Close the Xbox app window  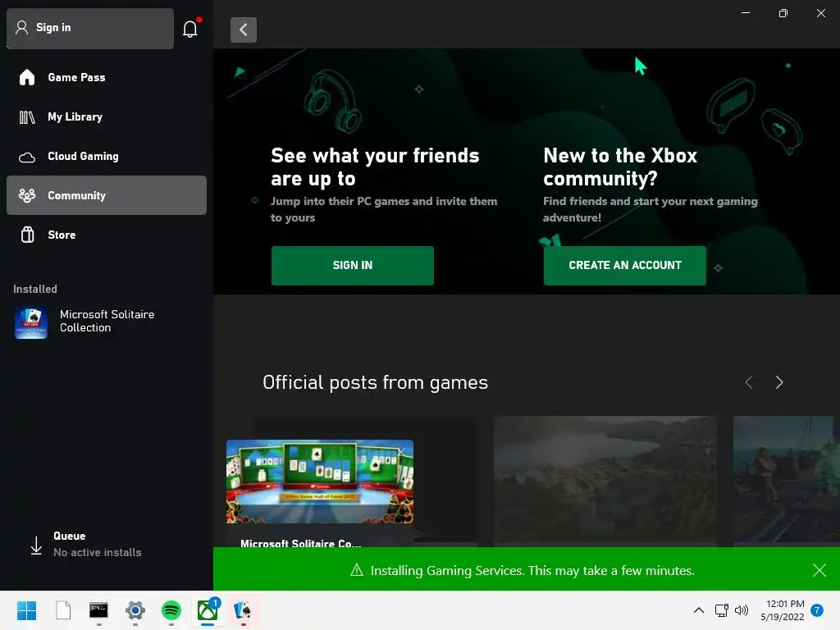click(x=820, y=13)
